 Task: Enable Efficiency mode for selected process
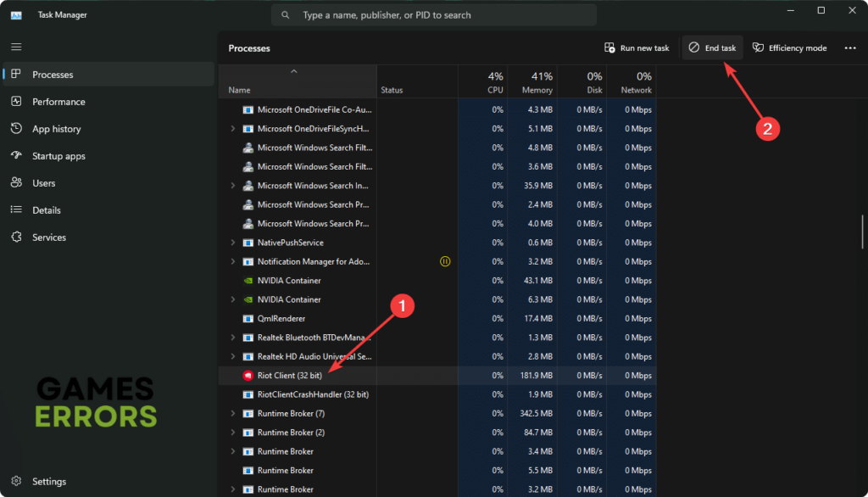pyautogui.click(x=788, y=47)
